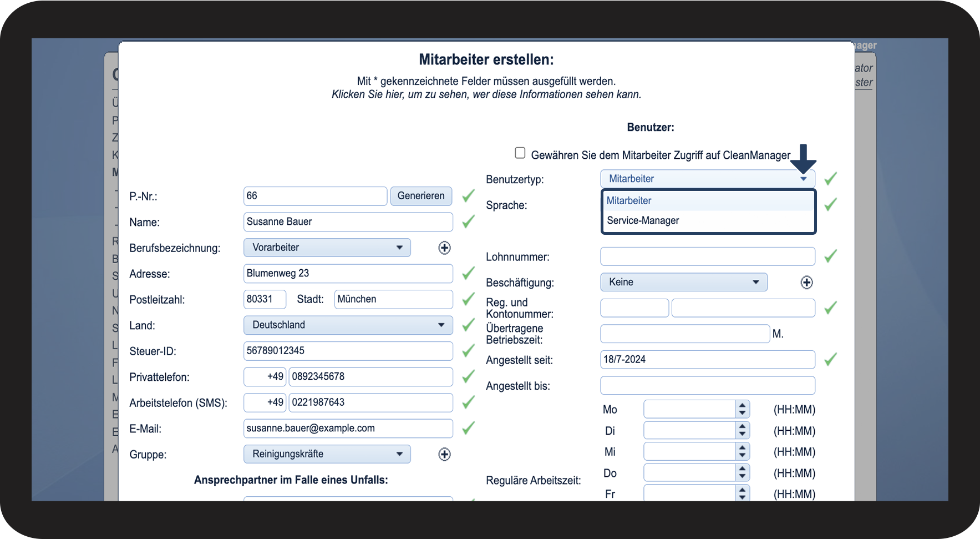Click into the Angestellt bis date field
The image size is (980, 539).
coord(707,385)
